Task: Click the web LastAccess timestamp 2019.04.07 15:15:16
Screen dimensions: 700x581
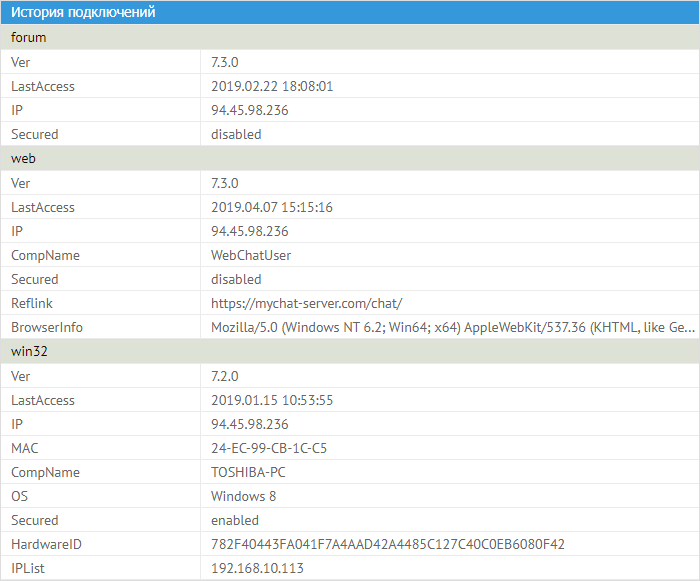Action: 272,207
